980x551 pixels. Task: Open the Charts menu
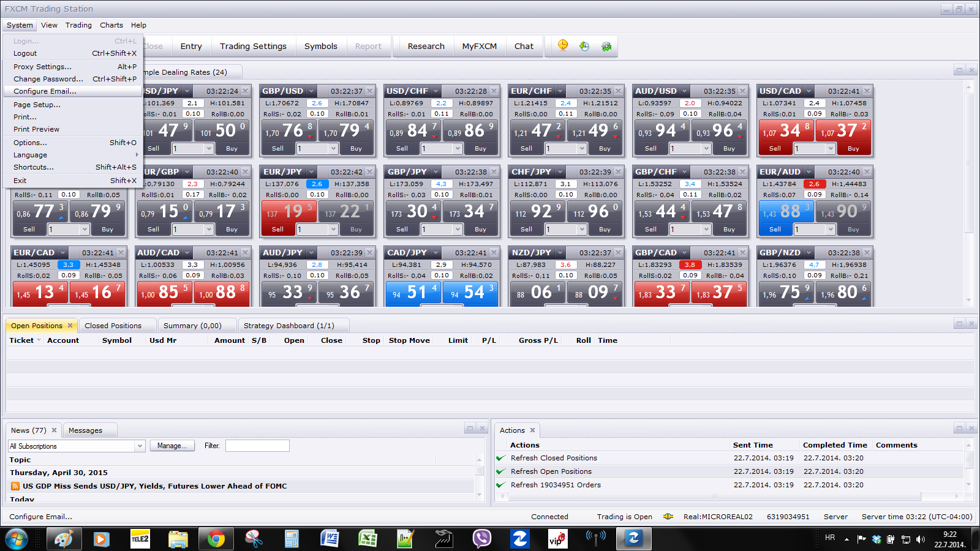tap(111, 25)
